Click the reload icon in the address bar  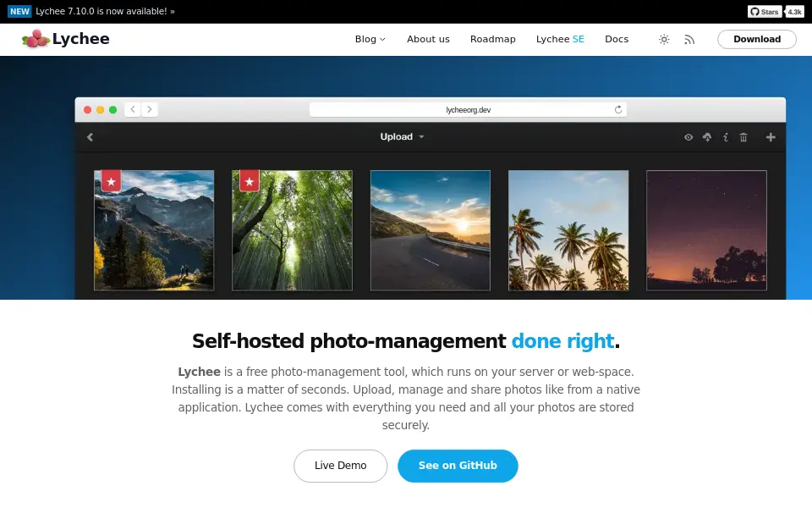pos(617,110)
